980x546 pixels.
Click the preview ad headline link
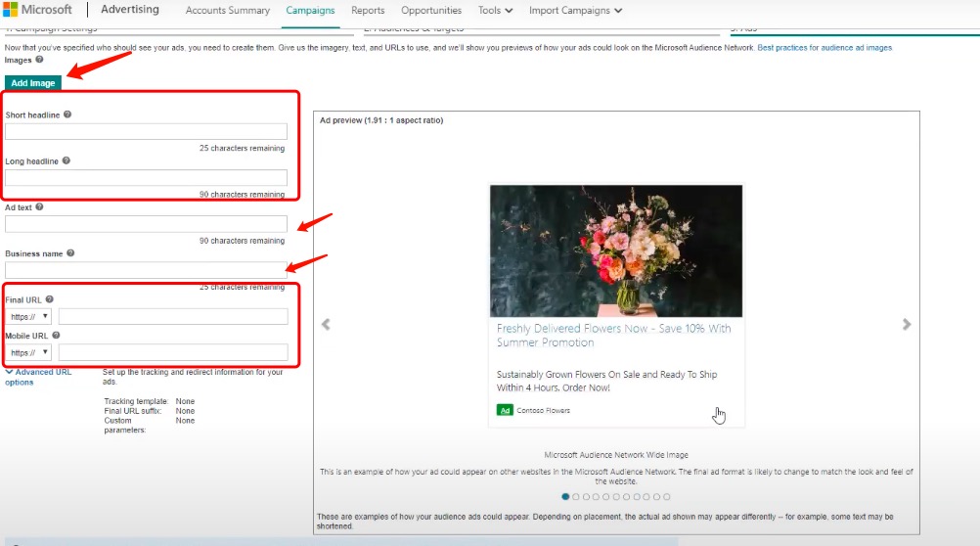tap(614, 336)
